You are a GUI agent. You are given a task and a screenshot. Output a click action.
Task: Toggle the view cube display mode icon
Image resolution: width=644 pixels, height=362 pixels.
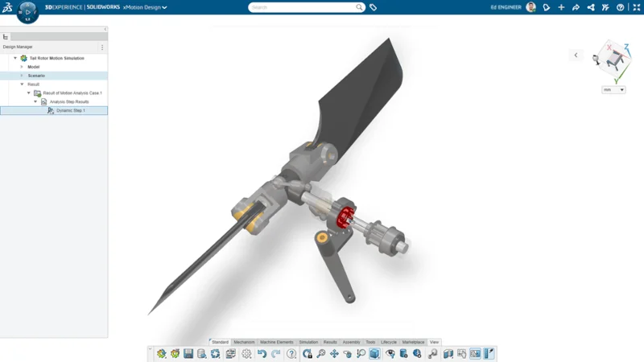pyautogui.click(x=374, y=354)
